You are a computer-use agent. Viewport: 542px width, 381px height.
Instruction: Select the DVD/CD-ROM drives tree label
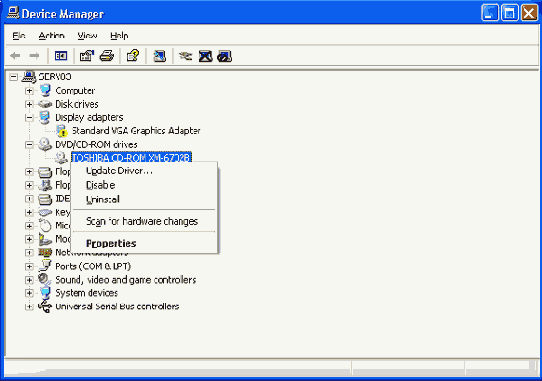tap(96, 144)
